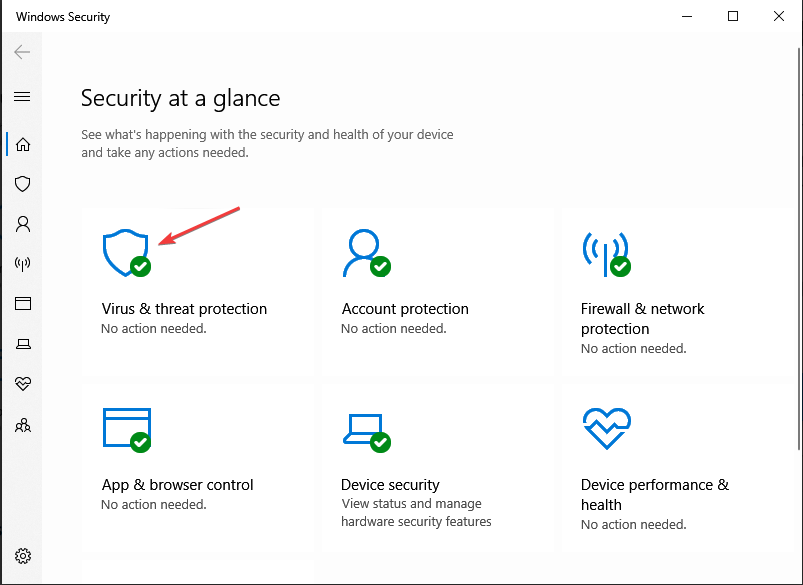
Task: Click the back arrow button
Action: [22, 52]
